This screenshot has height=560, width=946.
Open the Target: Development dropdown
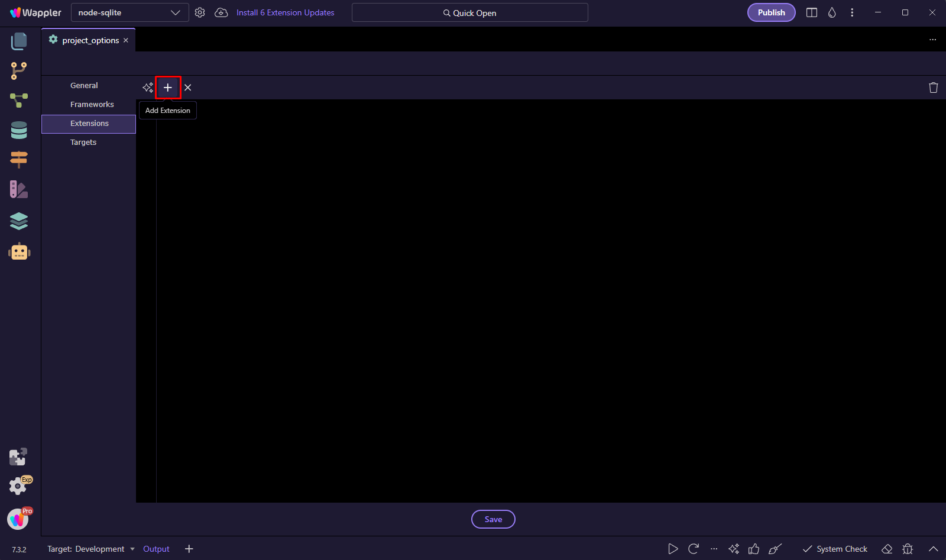91,549
